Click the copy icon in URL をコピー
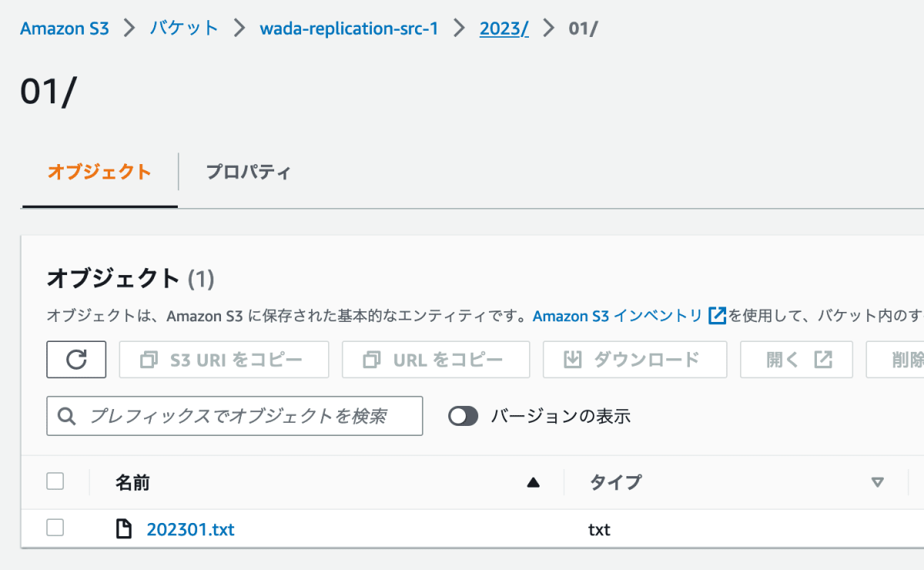Image resolution: width=924 pixels, height=570 pixels. (372, 360)
